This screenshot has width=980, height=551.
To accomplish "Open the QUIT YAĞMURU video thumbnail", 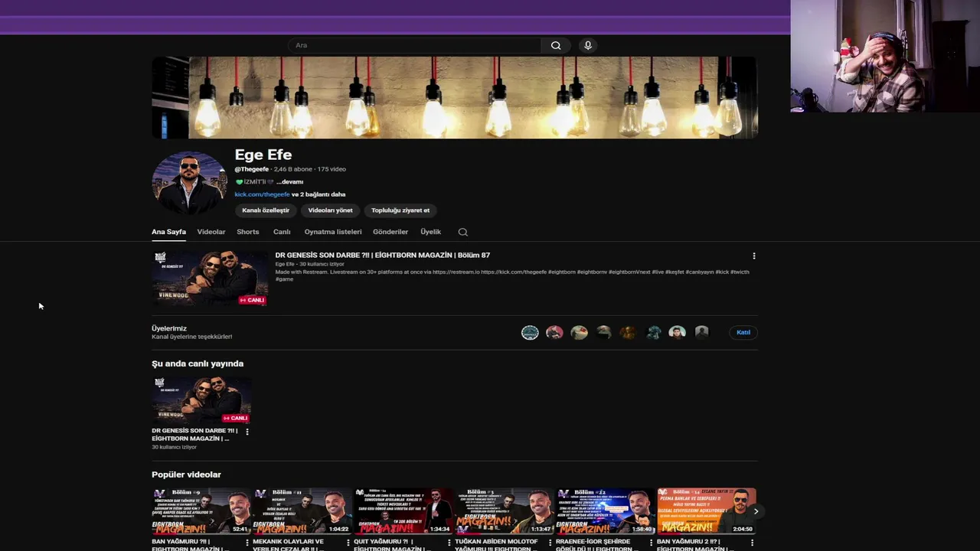I will pyautogui.click(x=403, y=511).
